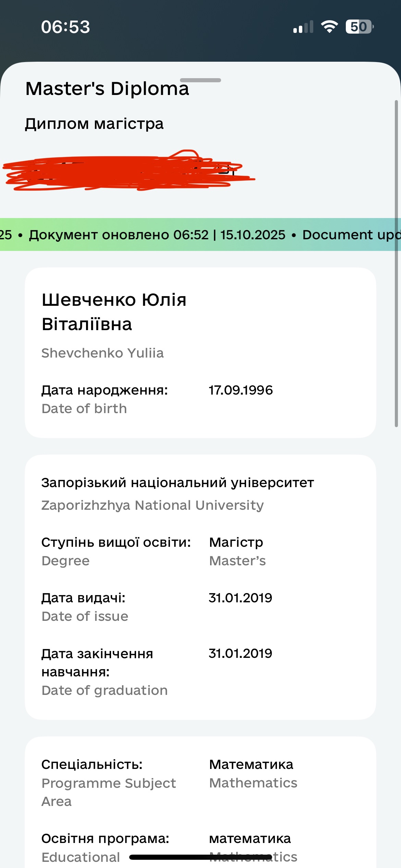Tap "Запорізький національний університет" title
Image resolution: width=401 pixels, height=868 pixels.
pyautogui.click(x=178, y=483)
